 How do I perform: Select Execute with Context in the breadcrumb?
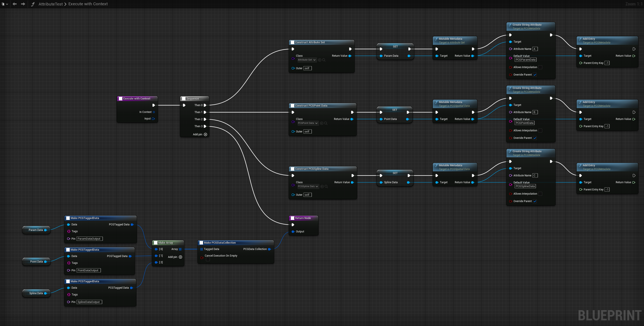click(88, 4)
